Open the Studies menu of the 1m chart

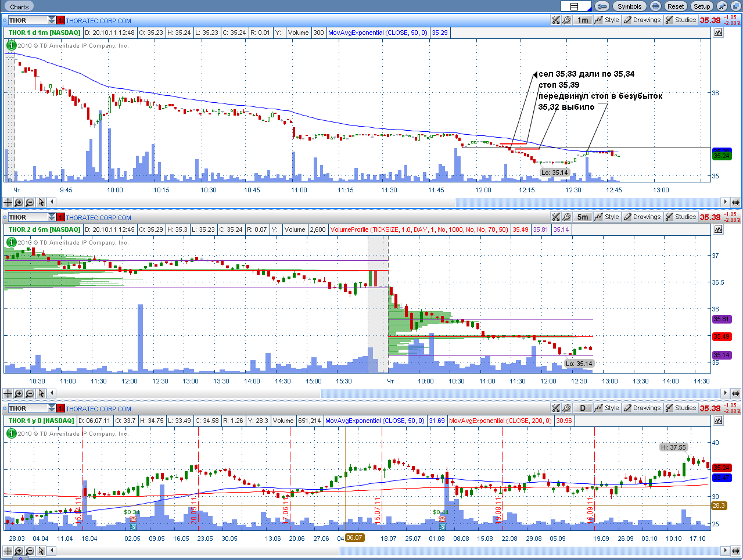point(681,20)
